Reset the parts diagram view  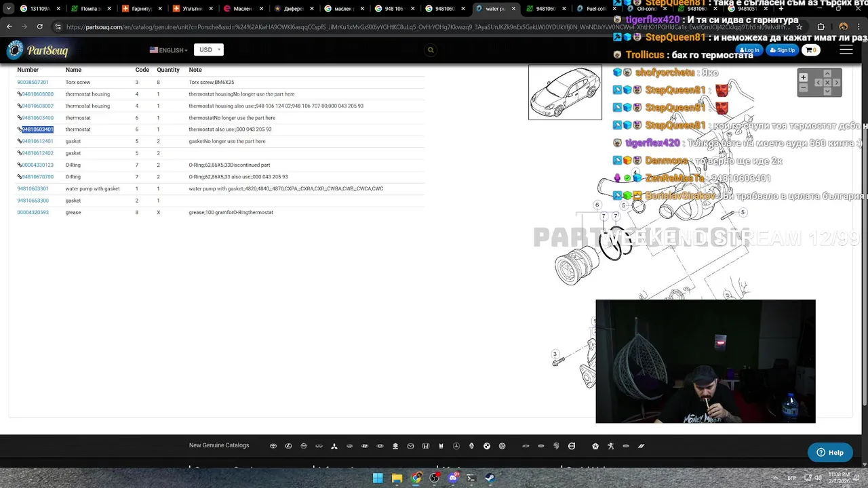(x=827, y=83)
